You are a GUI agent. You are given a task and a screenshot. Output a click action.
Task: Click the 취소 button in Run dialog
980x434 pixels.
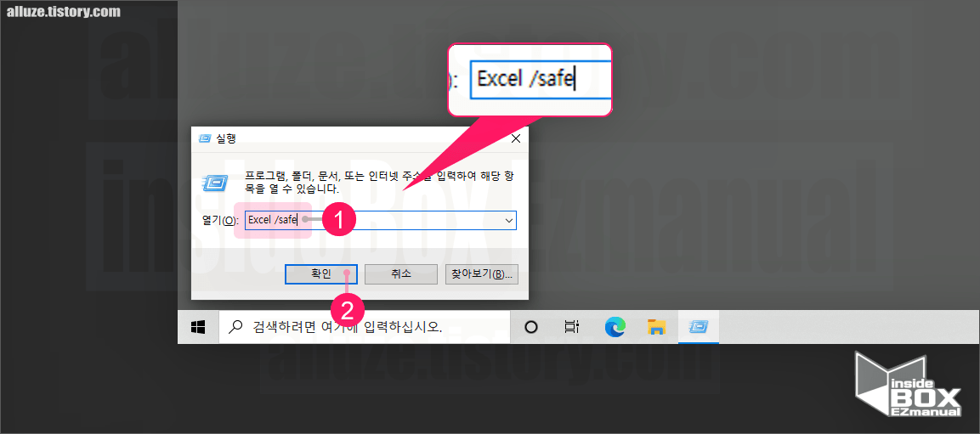pos(400,273)
